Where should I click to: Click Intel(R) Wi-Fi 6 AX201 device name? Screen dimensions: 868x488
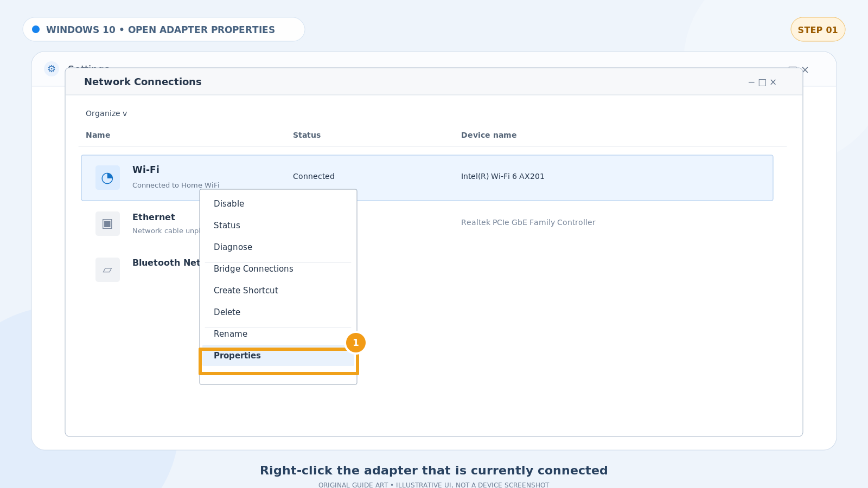tap(503, 176)
